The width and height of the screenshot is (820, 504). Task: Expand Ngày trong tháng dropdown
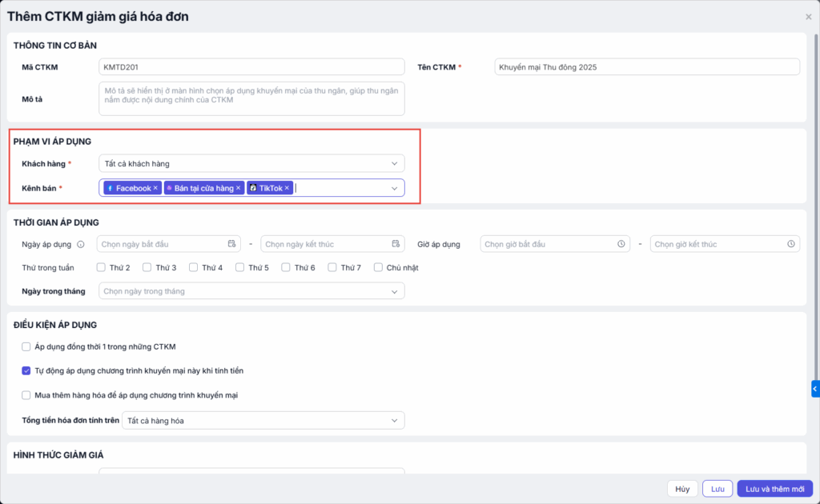tap(251, 291)
